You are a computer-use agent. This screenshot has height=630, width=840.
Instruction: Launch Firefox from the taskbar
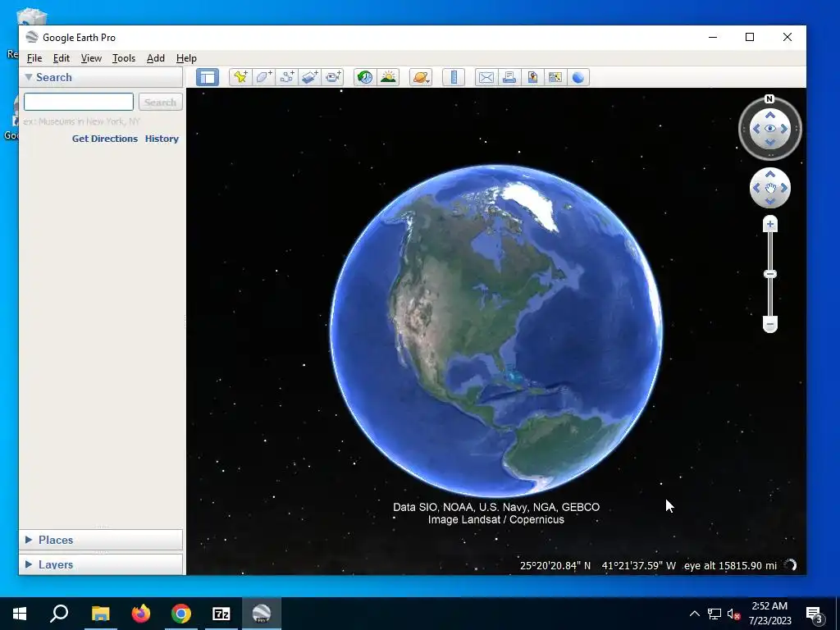pyautogui.click(x=141, y=614)
